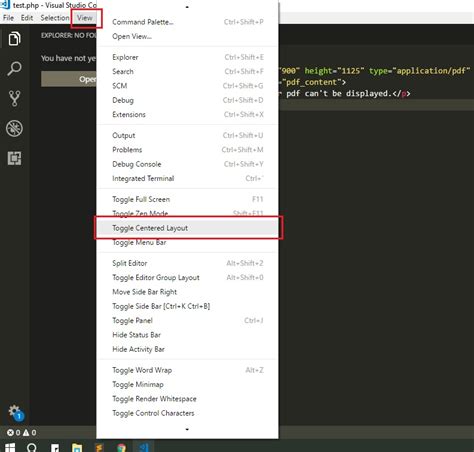Click the "EXPLORER: NO FO" sidebar header
Image resolution: width=474 pixels, height=452 pixels.
coord(69,35)
